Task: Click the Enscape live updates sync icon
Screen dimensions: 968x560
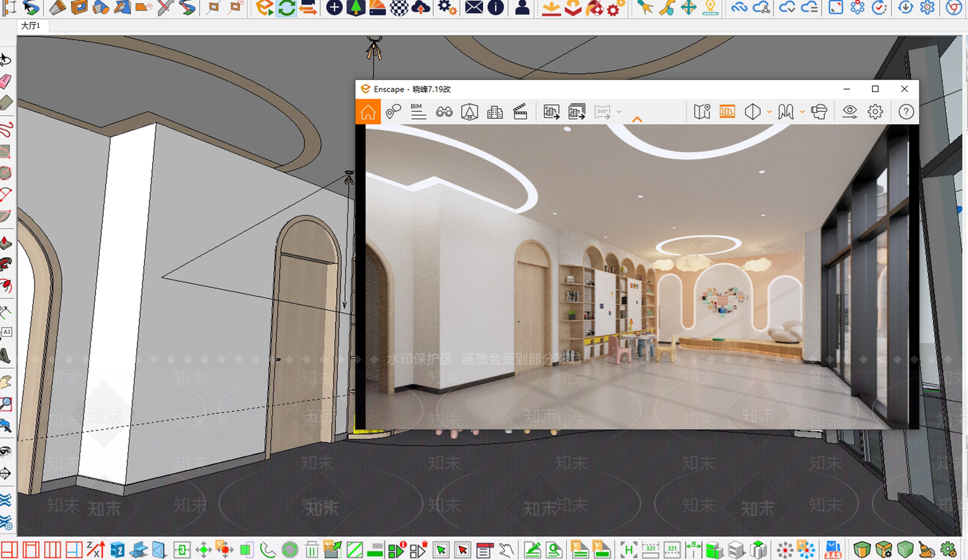Action: click(x=287, y=8)
